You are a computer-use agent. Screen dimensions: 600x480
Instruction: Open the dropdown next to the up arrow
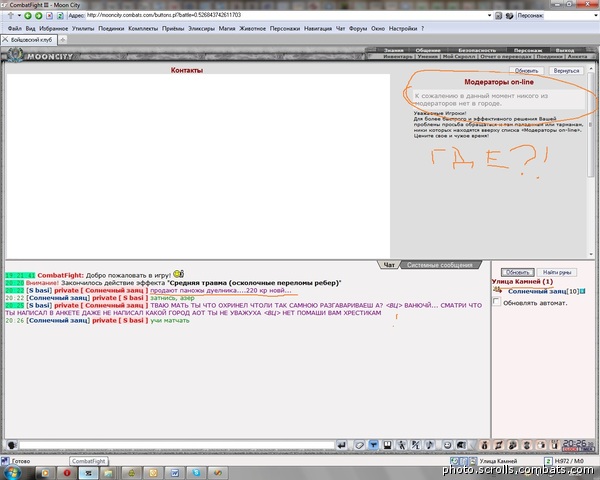coord(19,16)
